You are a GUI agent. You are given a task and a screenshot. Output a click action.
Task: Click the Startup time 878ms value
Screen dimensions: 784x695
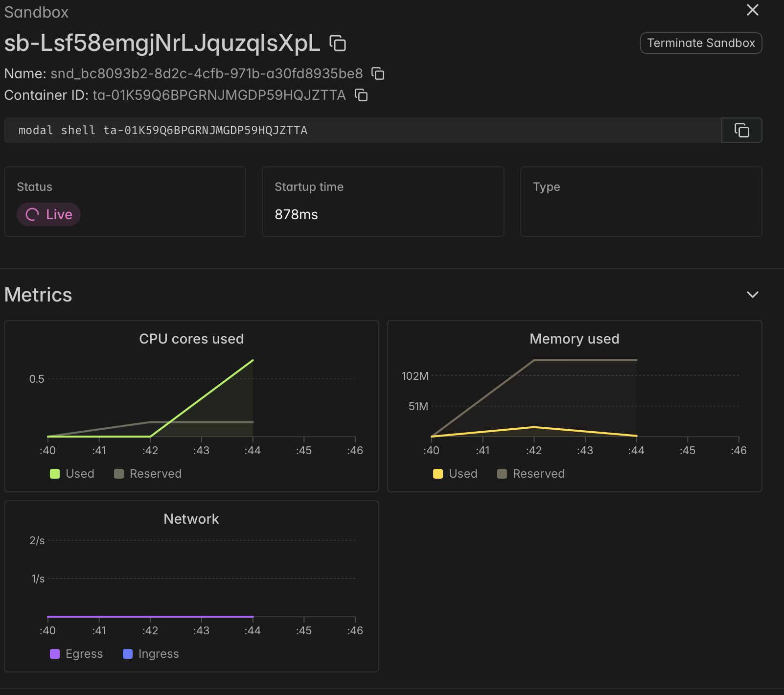tap(296, 214)
